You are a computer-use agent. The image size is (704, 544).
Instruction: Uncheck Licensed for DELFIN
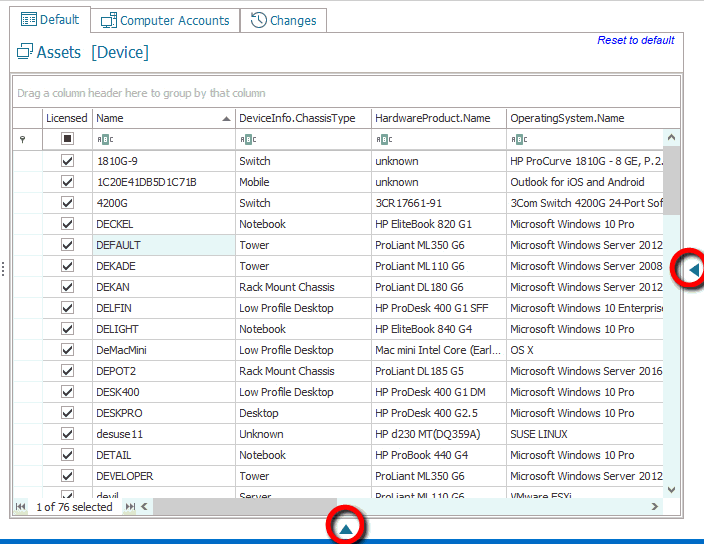(67, 308)
